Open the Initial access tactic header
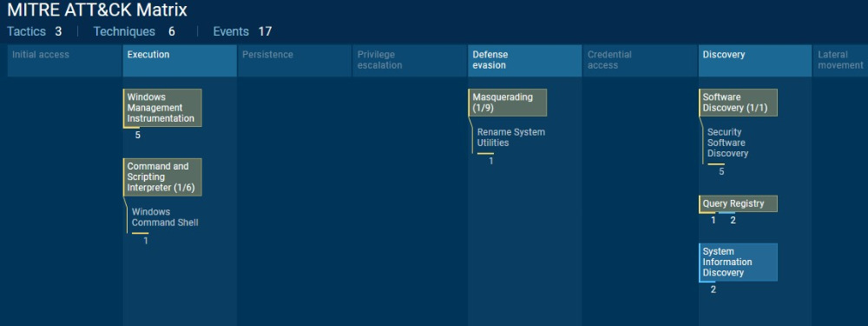Viewport: 868px width, 326px height. 64,61
